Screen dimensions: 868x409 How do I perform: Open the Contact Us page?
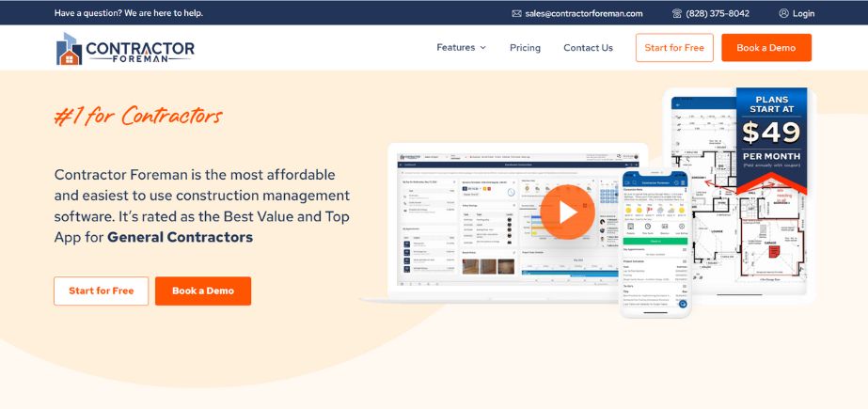point(588,48)
